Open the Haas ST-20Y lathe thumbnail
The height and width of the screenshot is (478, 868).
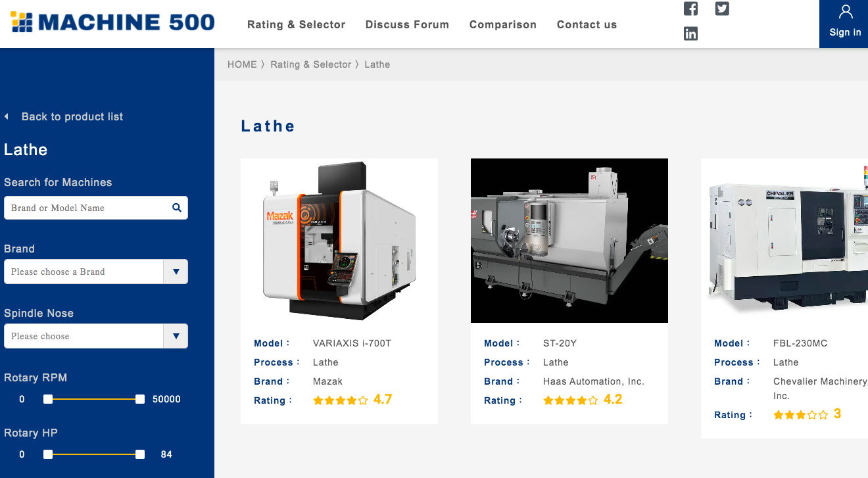click(x=569, y=241)
